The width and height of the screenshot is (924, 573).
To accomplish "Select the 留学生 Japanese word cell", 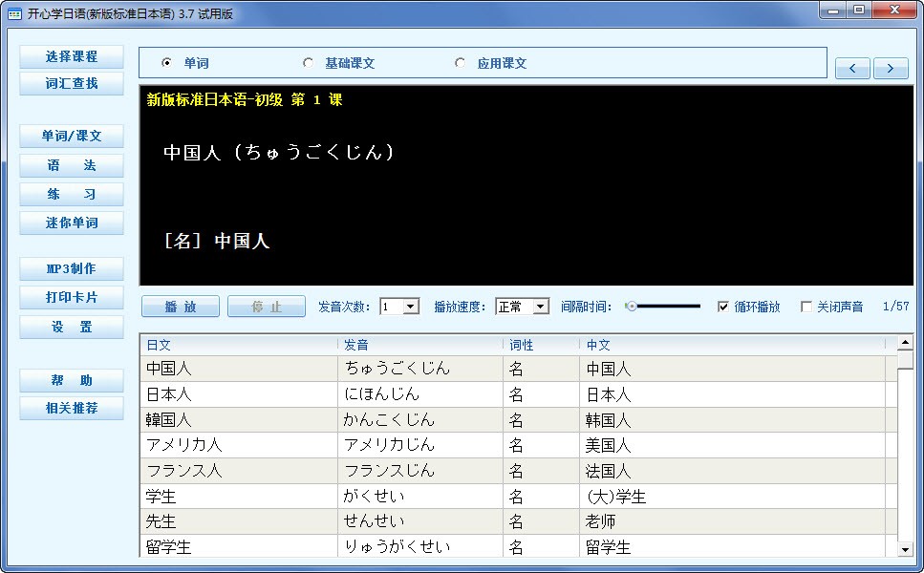I will [239, 546].
